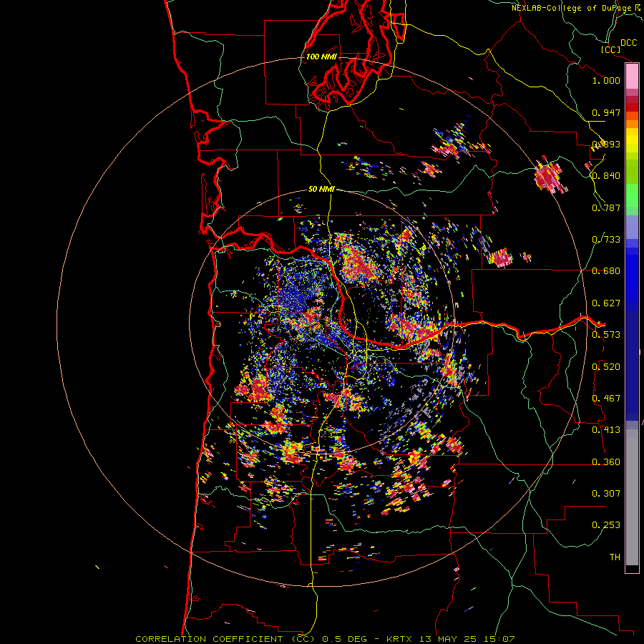Select the 1.000 value on color scale

click(x=606, y=80)
